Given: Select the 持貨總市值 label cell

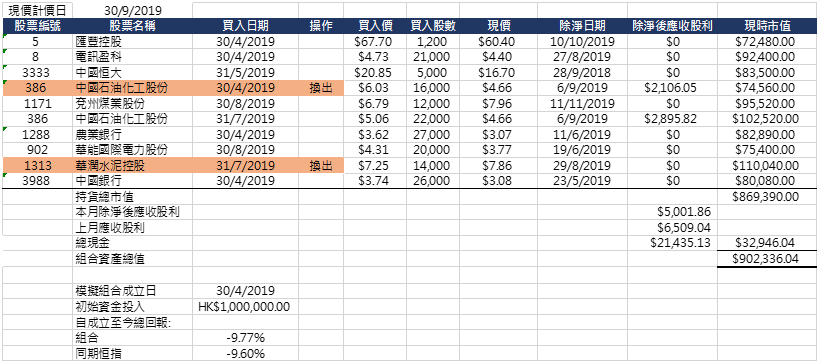Looking at the screenshot, I should pyautogui.click(x=133, y=197).
